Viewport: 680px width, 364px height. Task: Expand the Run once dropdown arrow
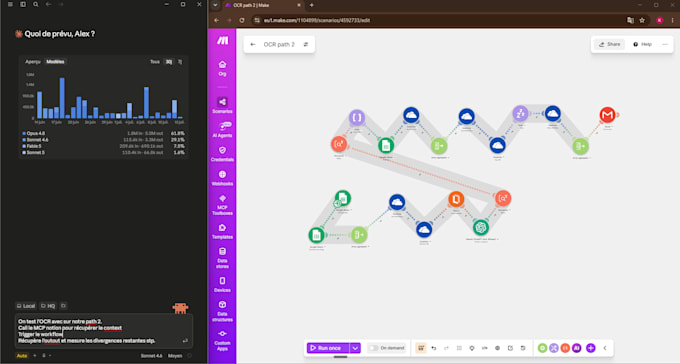pyautogui.click(x=355, y=348)
